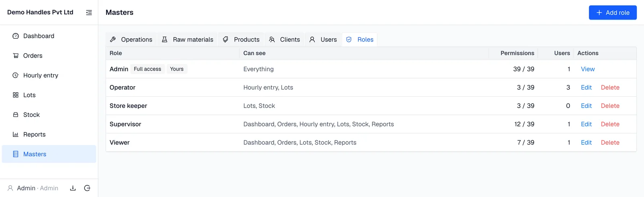644x197 pixels.
Task: Open the Products tab
Action: [x=241, y=39]
